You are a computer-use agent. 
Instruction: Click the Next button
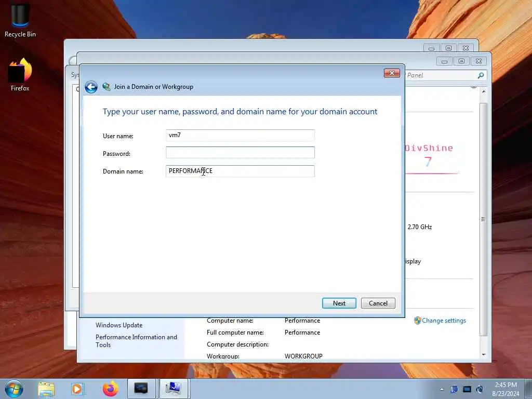pyautogui.click(x=339, y=303)
